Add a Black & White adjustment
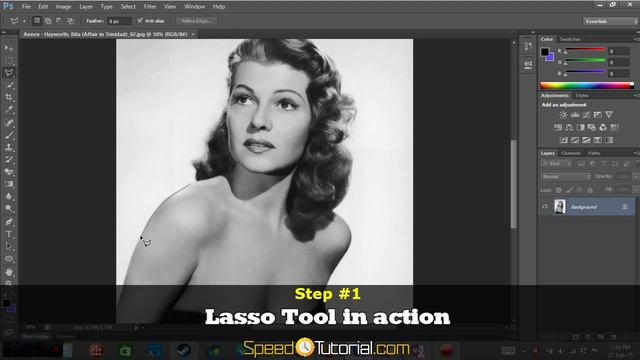 click(x=580, y=128)
